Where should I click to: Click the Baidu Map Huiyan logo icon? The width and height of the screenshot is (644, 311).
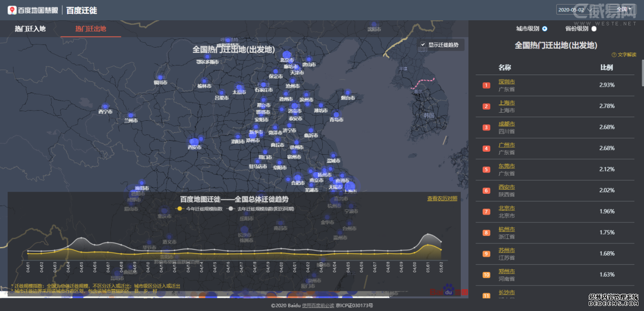click(x=12, y=10)
